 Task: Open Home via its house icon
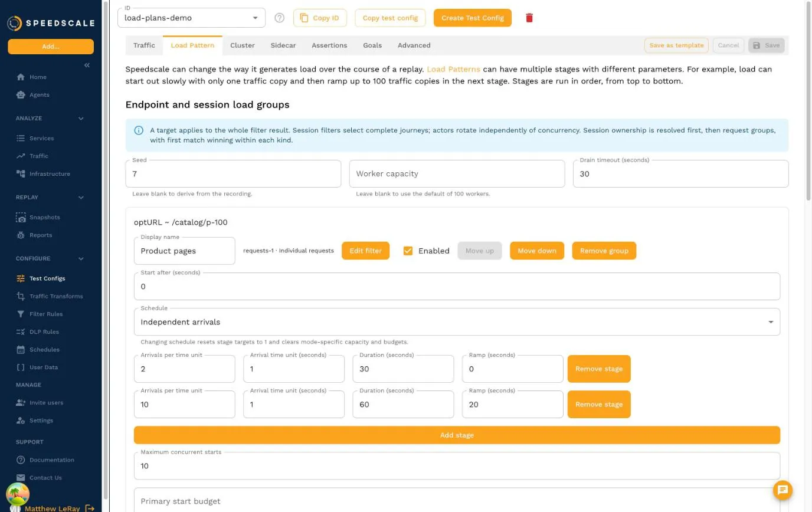(21, 77)
